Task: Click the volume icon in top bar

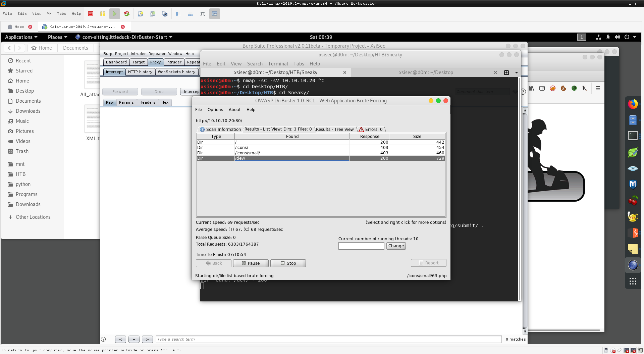Action: [617, 37]
